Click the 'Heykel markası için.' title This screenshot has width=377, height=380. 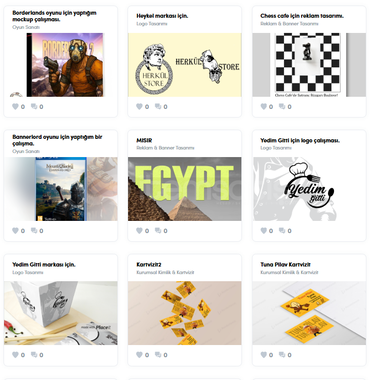162,16
